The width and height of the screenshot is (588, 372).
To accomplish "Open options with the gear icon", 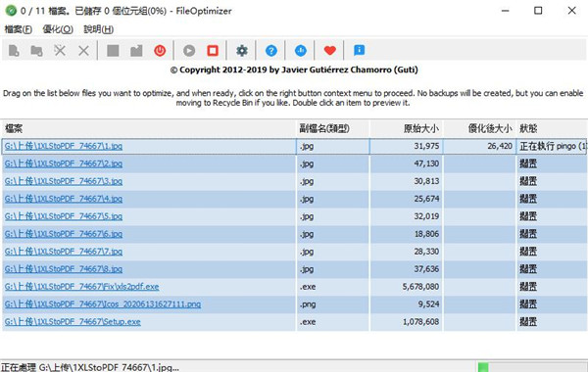I will 242,50.
